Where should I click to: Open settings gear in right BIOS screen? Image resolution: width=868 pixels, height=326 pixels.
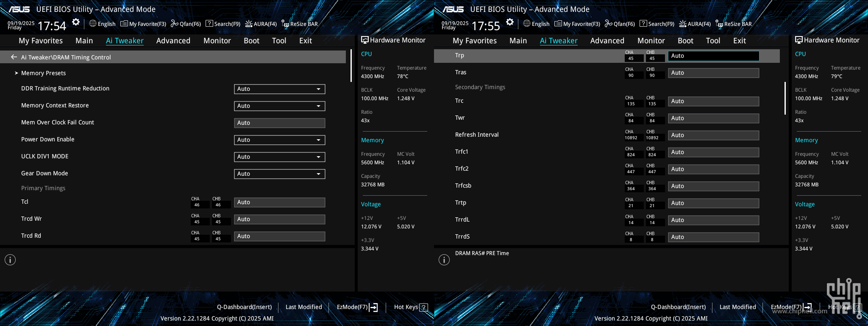510,22
